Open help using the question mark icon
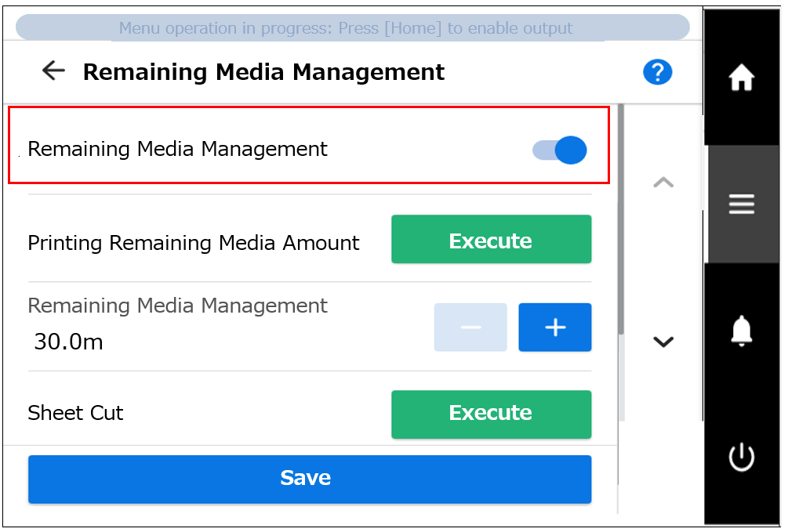Image resolution: width=788 pixels, height=532 pixels. pyautogui.click(x=658, y=71)
